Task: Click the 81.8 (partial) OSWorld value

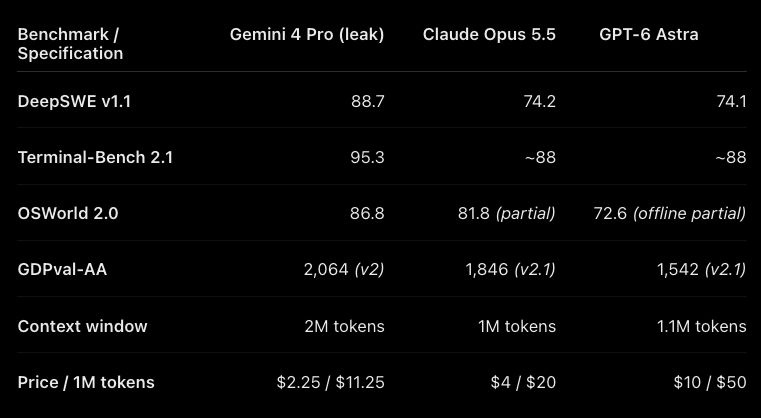Action: [x=507, y=214]
